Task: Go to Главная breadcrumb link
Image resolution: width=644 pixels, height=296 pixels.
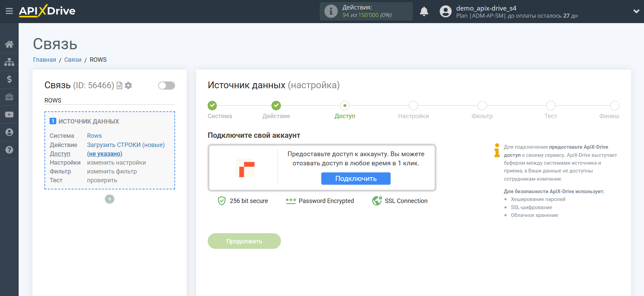Action: [x=44, y=60]
